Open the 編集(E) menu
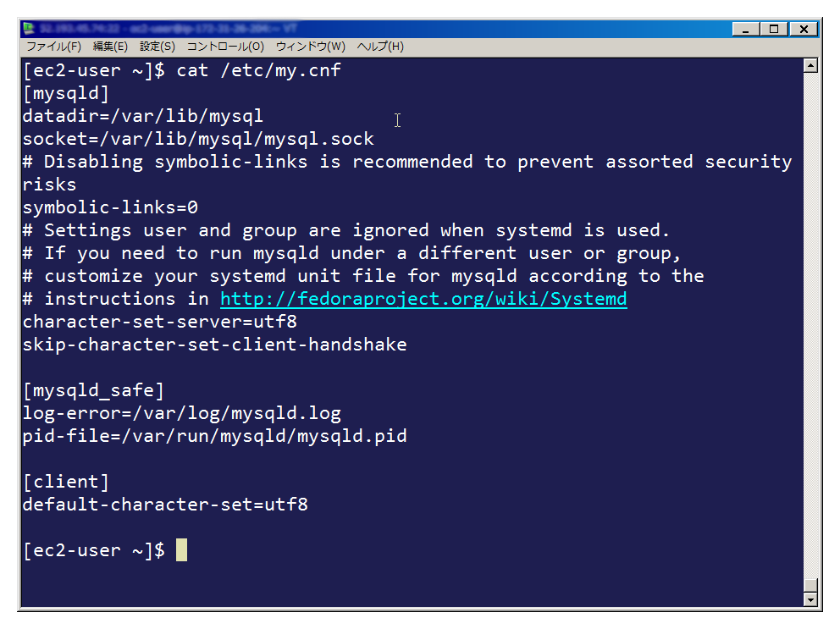The width and height of the screenshot is (840, 629). (110, 47)
